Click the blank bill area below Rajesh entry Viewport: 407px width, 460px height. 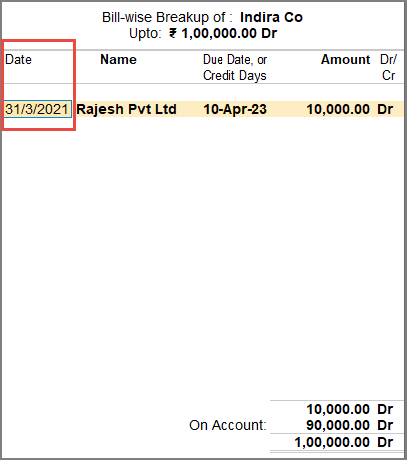(203, 257)
